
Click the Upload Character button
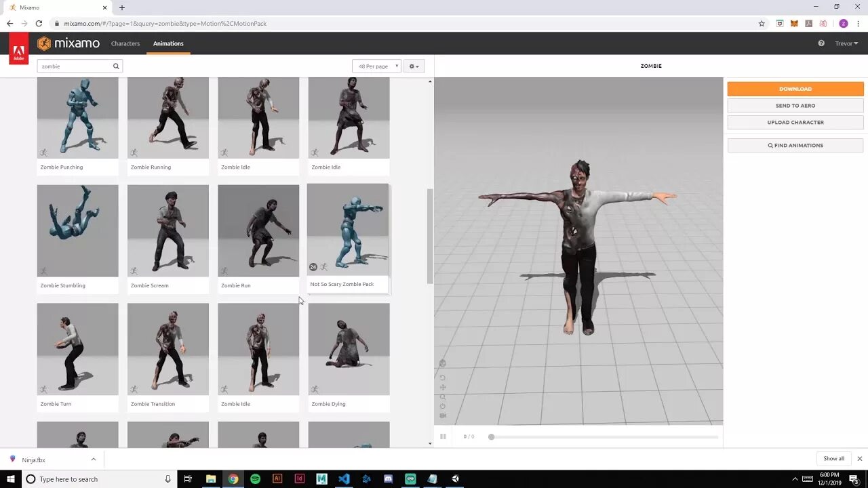pos(795,123)
